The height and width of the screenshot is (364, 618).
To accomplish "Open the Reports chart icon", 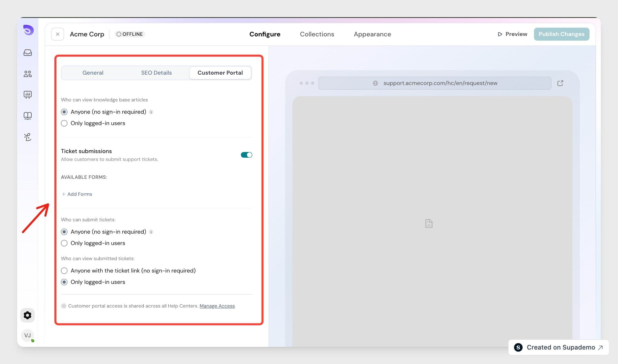I will click(28, 95).
